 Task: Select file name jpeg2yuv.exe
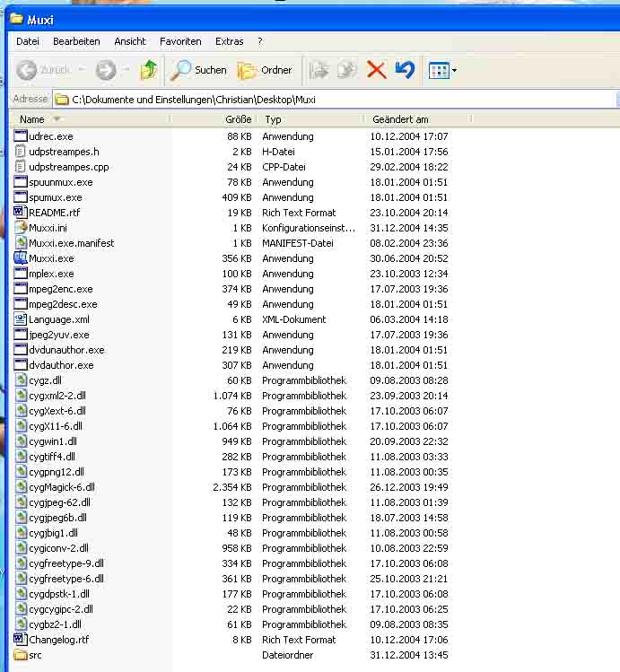pos(59,335)
